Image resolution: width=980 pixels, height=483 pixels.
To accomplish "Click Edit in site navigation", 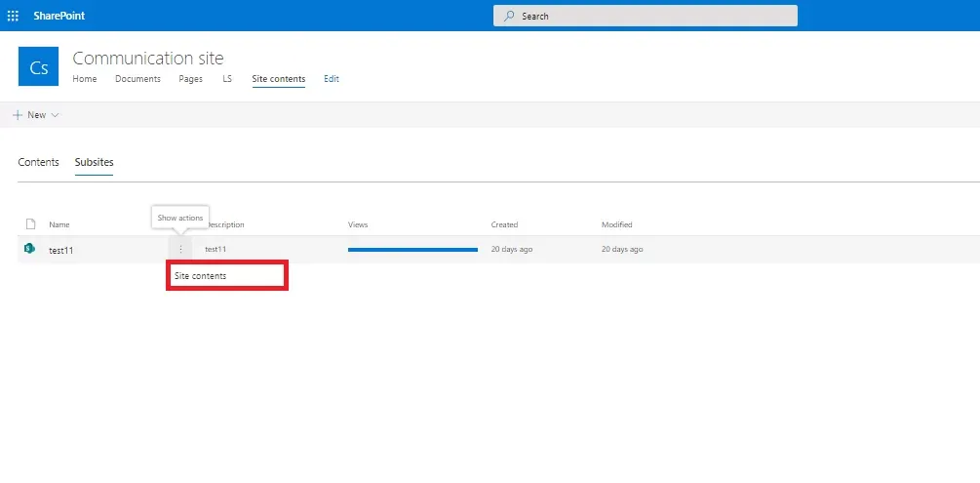I will pos(332,79).
